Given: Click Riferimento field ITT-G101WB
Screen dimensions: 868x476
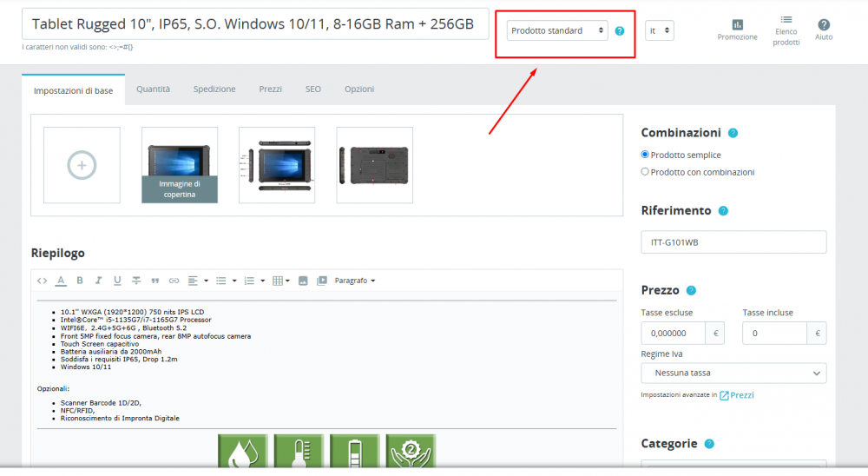Looking at the screenshot, I should 733,242.
